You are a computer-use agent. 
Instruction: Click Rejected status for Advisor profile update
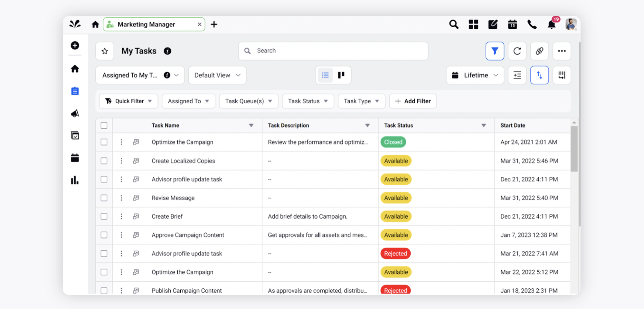(x=395, y=254)
